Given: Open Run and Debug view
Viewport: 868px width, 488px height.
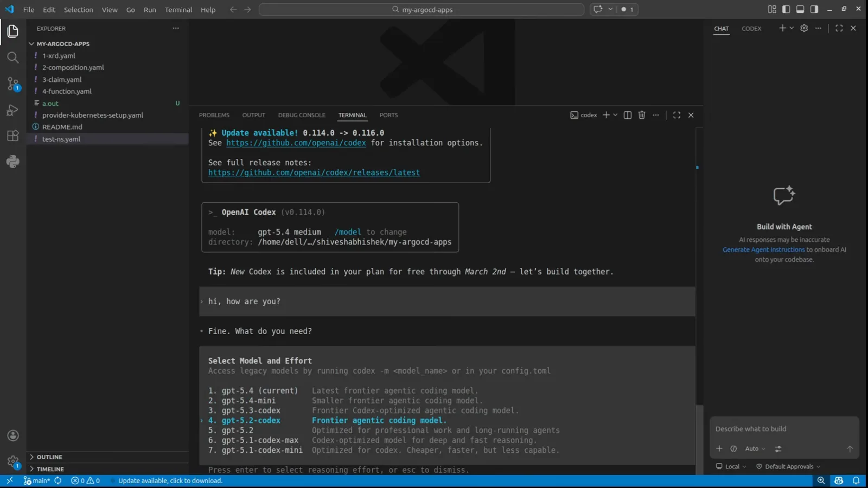Looking at the screenshot, I should click(13, 110).
